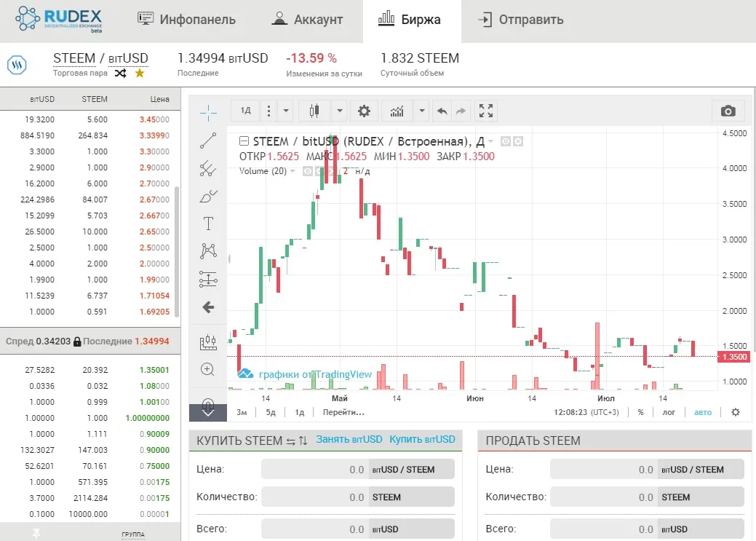Click the back arrow in drawing toolbar
The width and height of the screenshot is (756, 541).
coord(208,307)
